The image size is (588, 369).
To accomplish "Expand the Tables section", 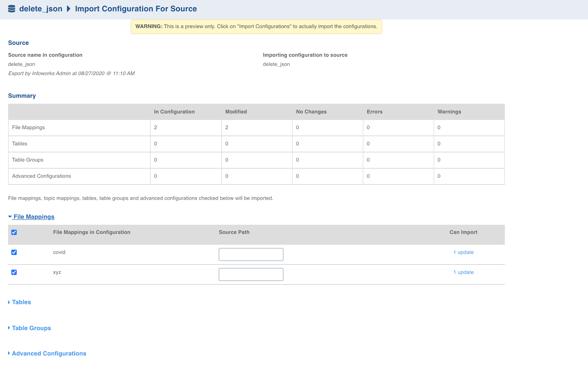I will (x=19, y=302).
